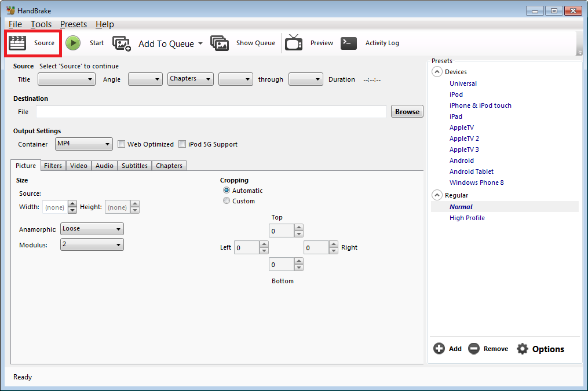
Task: Collapse the Devices presets group
Action: point(437,72)
